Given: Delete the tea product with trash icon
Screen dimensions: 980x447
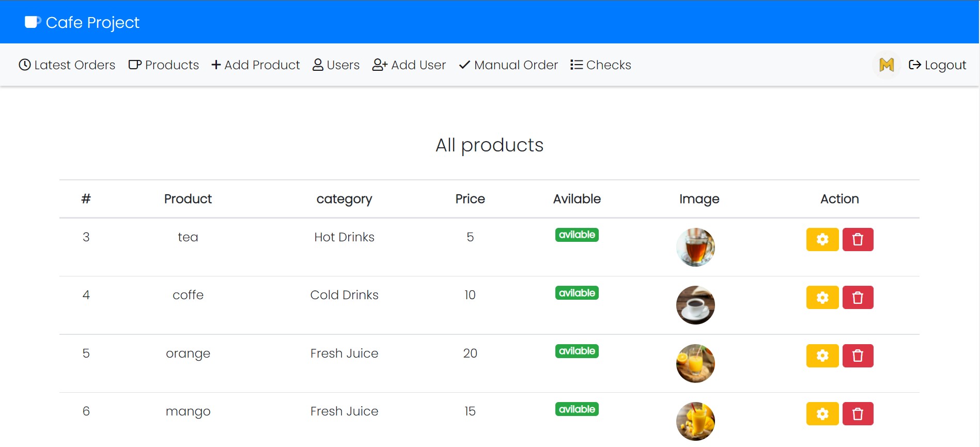Looking at the screenshot, I should click(858, 240).
